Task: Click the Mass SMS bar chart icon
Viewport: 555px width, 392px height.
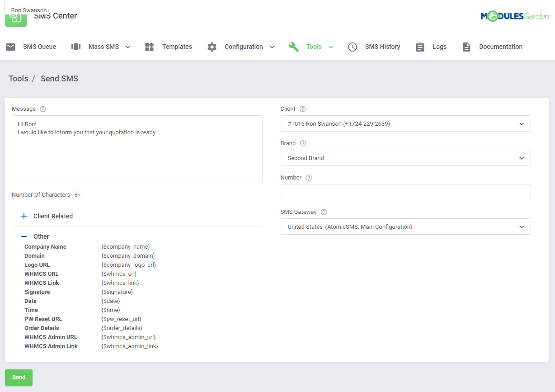Action: pyautogui.click(x=75, y=46)
